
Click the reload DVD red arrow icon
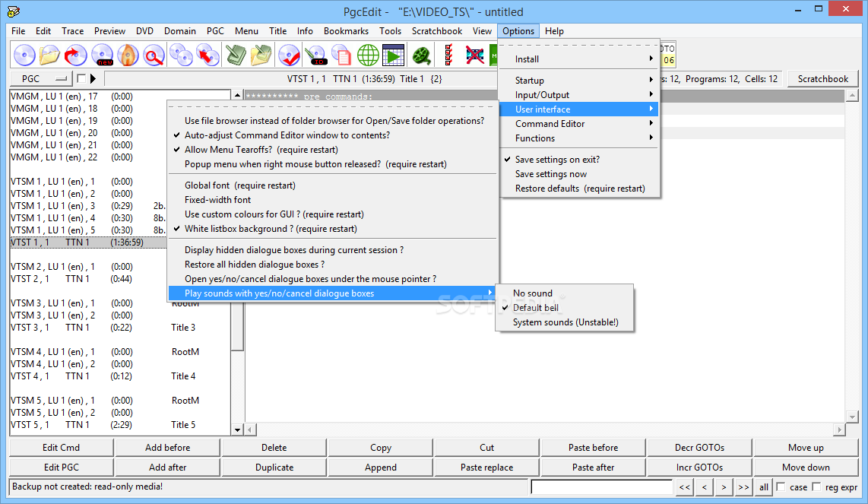[x=75, y=55]
